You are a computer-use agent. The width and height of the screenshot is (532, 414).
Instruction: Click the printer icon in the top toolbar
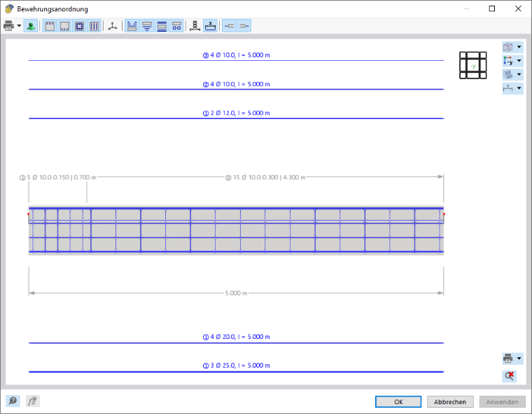[8, 26]
